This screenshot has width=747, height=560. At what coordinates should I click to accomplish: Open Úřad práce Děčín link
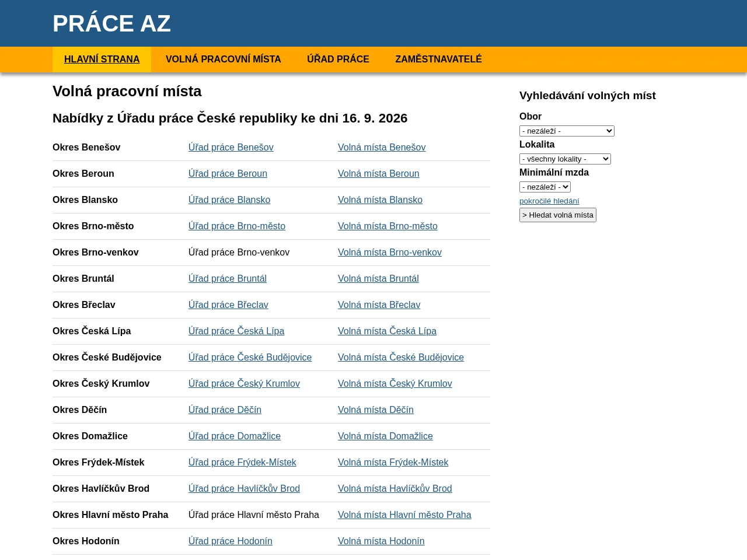225,410
